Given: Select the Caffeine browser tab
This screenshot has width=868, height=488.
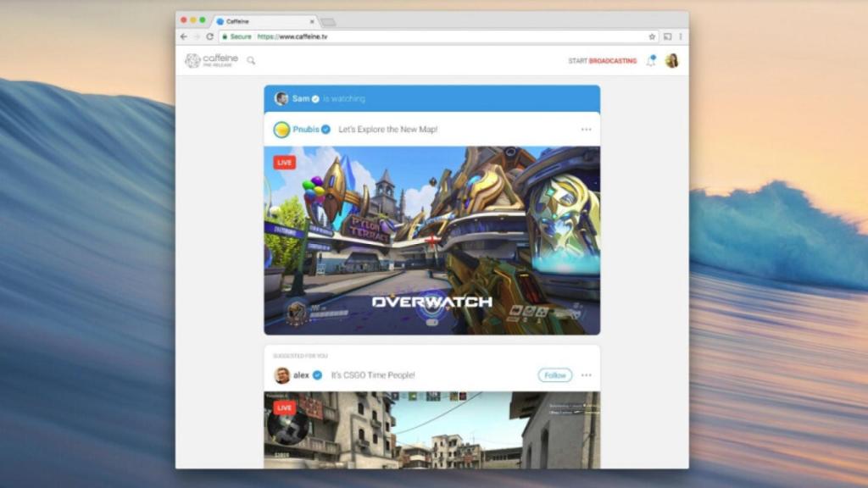Looking at the screenshot, I should coord(264,21).
